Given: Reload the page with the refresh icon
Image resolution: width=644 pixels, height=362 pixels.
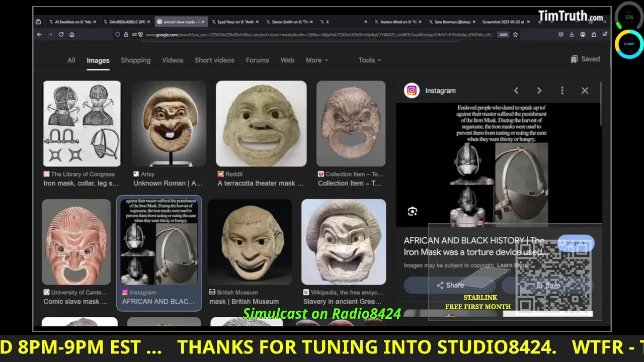Looking at the screenshot, I should pyautogui.click(x=61, y=35).
